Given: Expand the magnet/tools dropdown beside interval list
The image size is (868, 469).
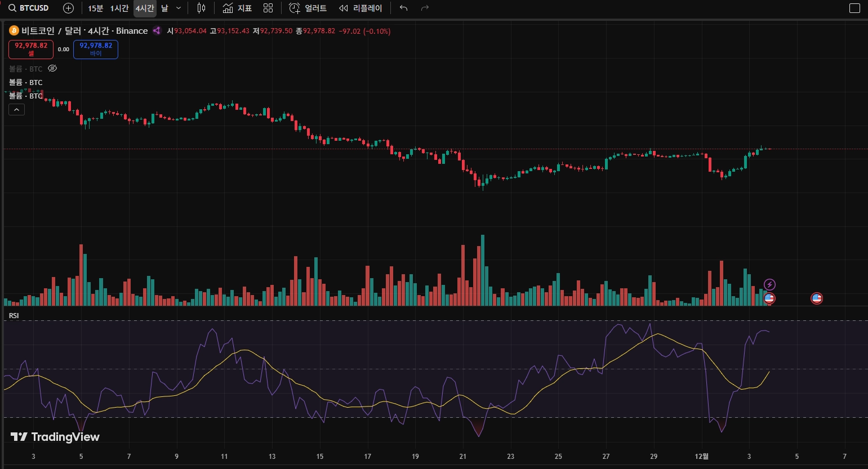Looking at the screenshot, I should (x=179, y=8).
